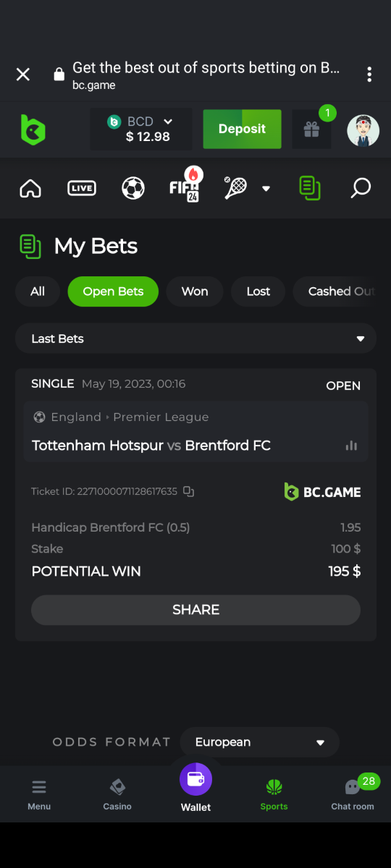This screenshot has width=391, height=868.
Task: Open the search magnifier icon
Action: tap(360, 189)
